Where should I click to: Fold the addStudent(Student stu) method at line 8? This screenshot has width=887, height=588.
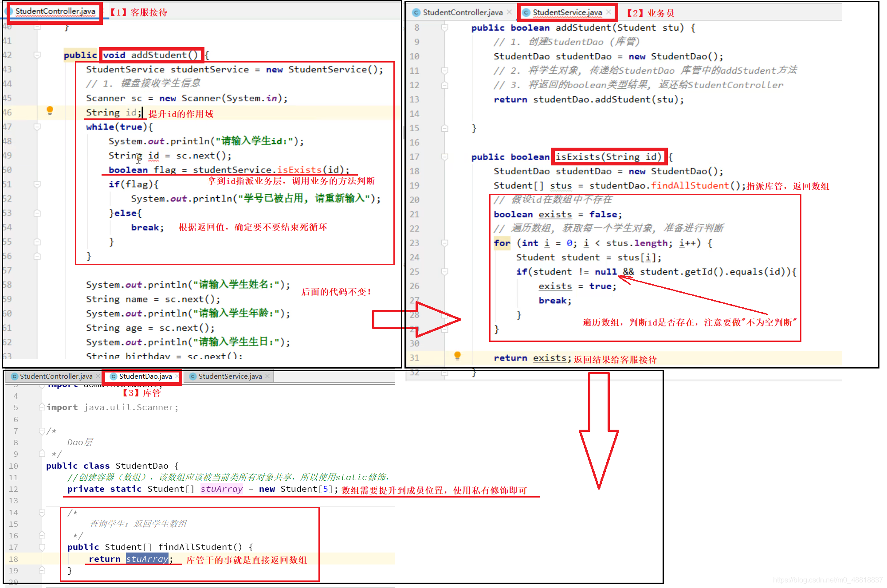click(x=444, y=27)
